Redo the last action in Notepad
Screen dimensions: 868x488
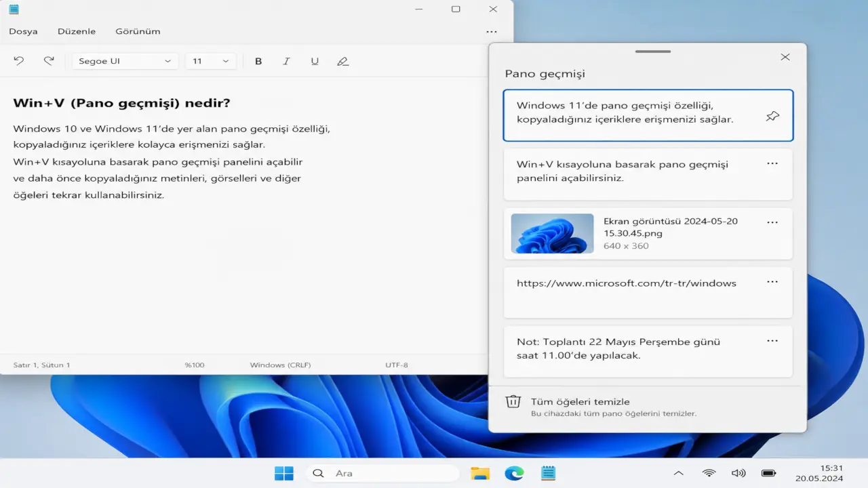49,61
